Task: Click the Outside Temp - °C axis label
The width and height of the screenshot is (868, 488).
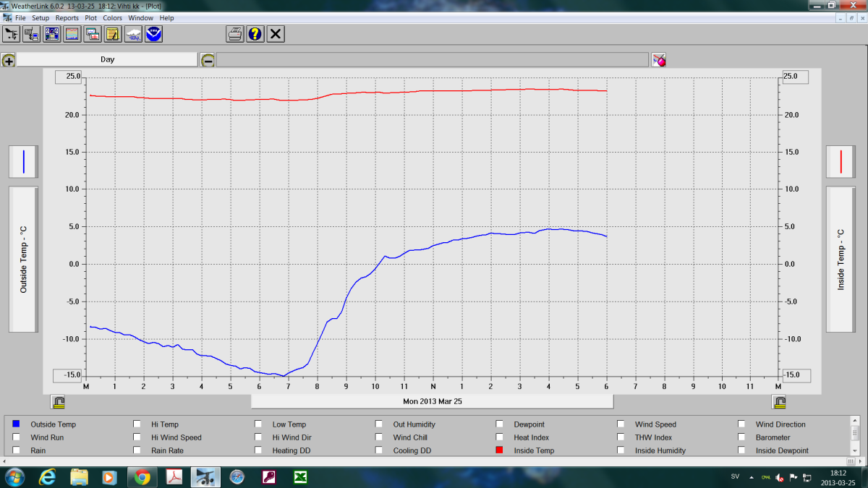Action: click(23, 259)
